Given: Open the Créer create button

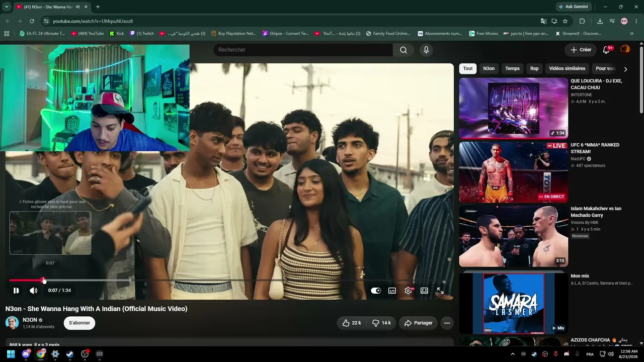Looking at the screenshot, I should (x=581, y=50).
